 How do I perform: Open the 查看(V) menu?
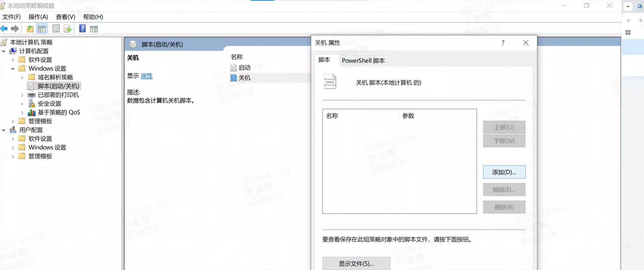(x=65, y=17)
